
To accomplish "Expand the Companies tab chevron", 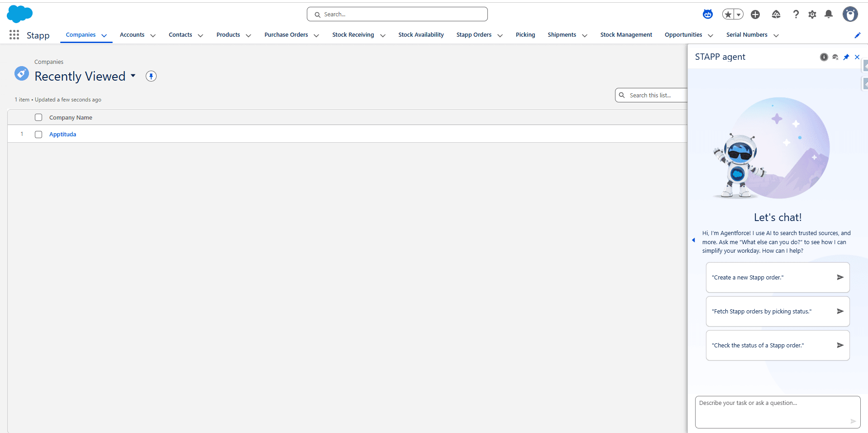I will (x=104, y=35).
